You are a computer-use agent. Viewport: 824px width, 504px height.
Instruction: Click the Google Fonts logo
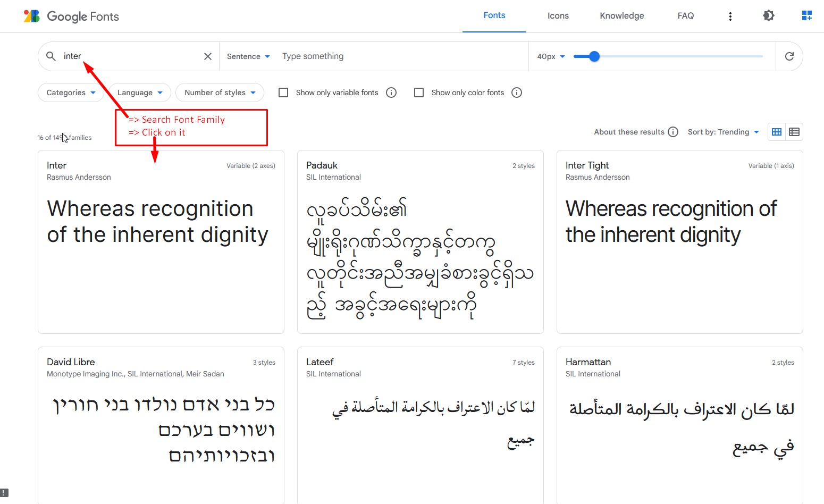pyautogui.click(x=71, y=16)
